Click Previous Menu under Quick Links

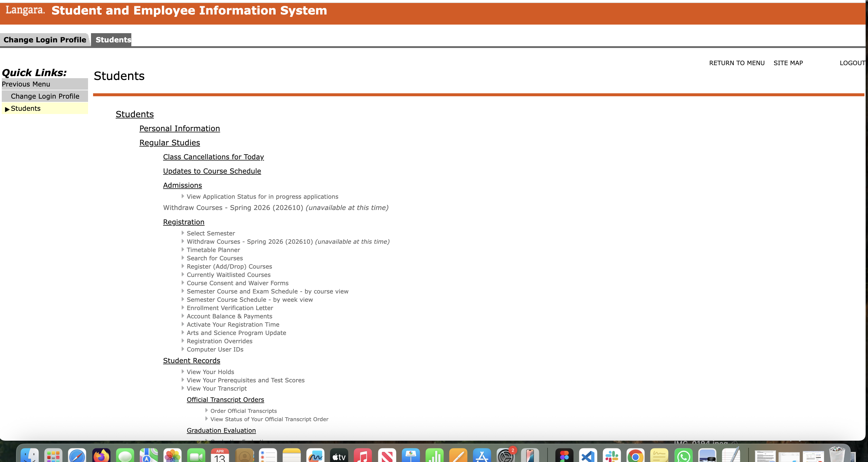coord(26,84)
